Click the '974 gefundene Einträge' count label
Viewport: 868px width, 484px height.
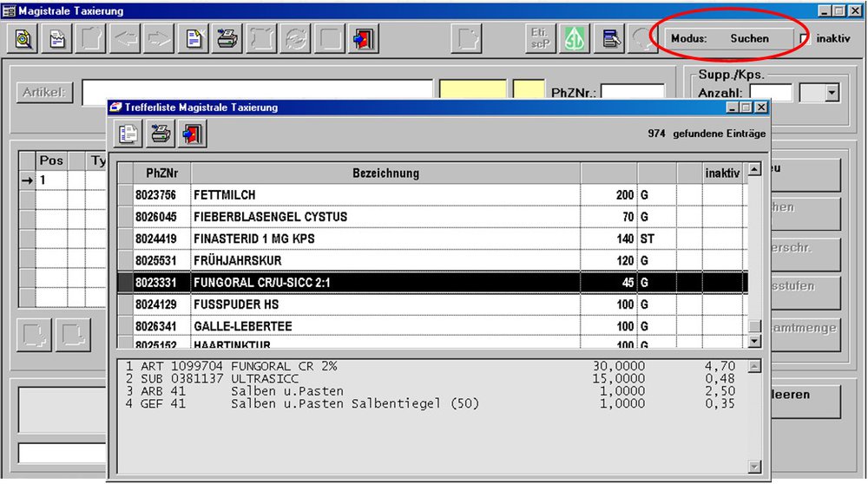tap(707, 134)
